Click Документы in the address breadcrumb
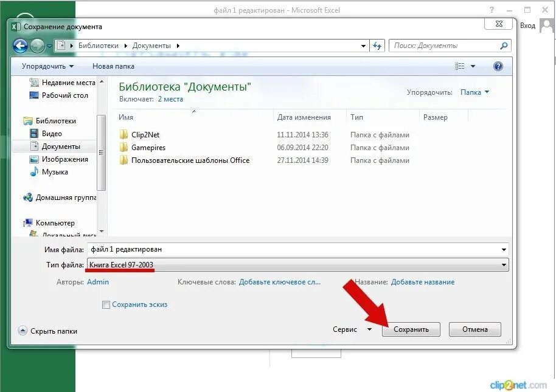Image resolution: width=556 pixels, height=392 pixels. 151,46
